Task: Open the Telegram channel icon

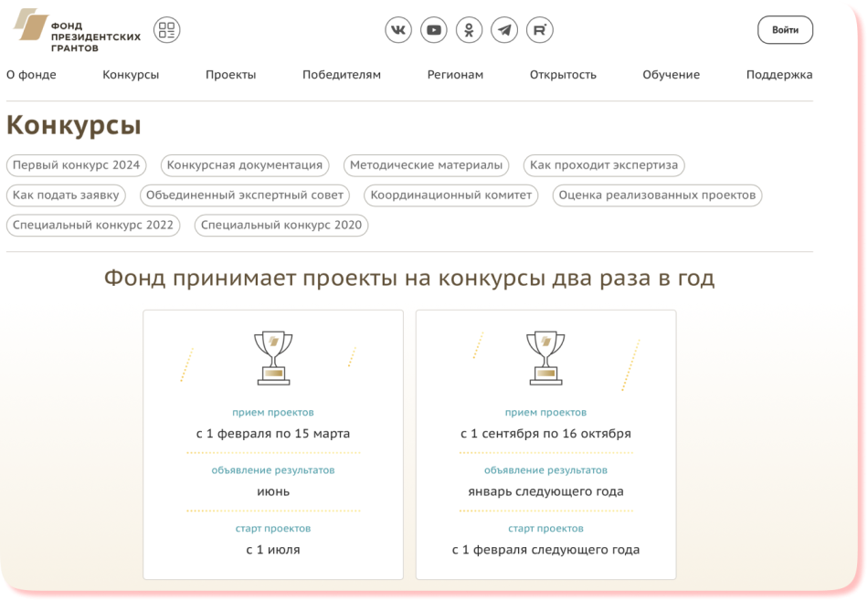Action: [x=504, y=30]
